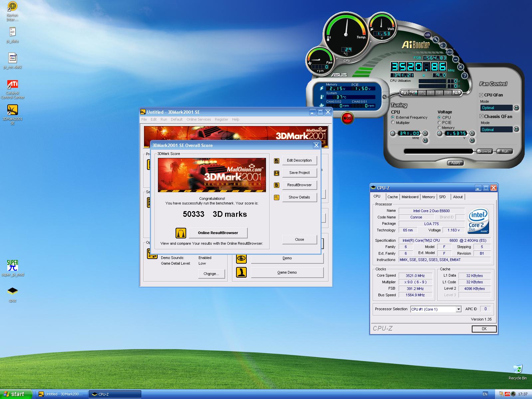Click the Game Demo figure icon
Screen dimensions: 532x399
(x=241, y=272)
